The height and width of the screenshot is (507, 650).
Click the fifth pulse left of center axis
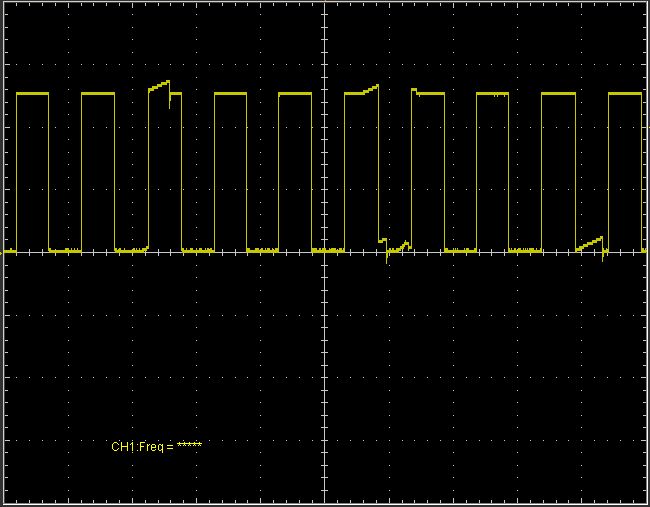coord(295,93)
